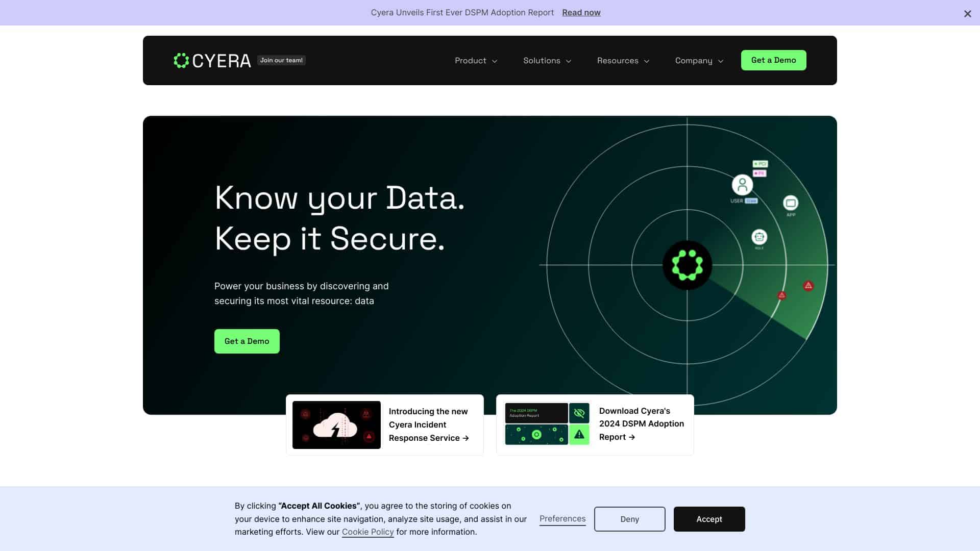The width and height of the screenshot is (980, 551).
Task: Click the green PCI tag near the USER node
Action: pos(760,164)
